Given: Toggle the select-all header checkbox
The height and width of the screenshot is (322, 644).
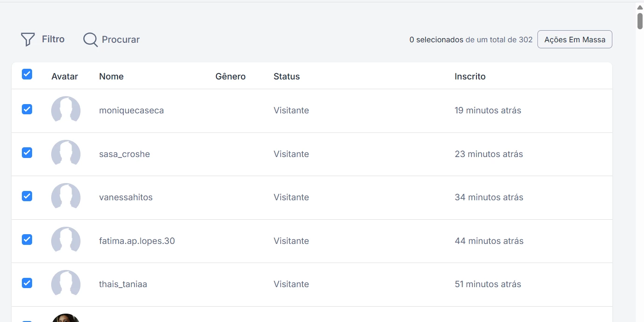Looking at the screenshot, I should point(27,74).
